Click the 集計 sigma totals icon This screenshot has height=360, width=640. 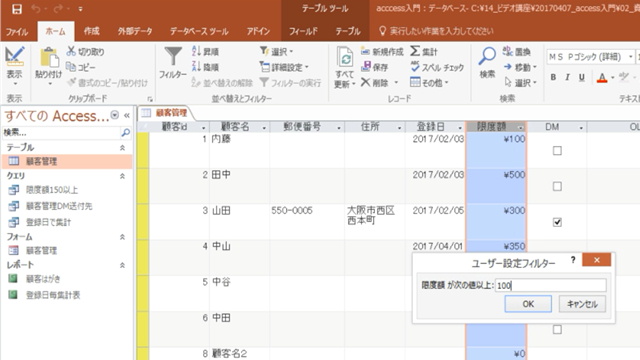pos(415,51)
